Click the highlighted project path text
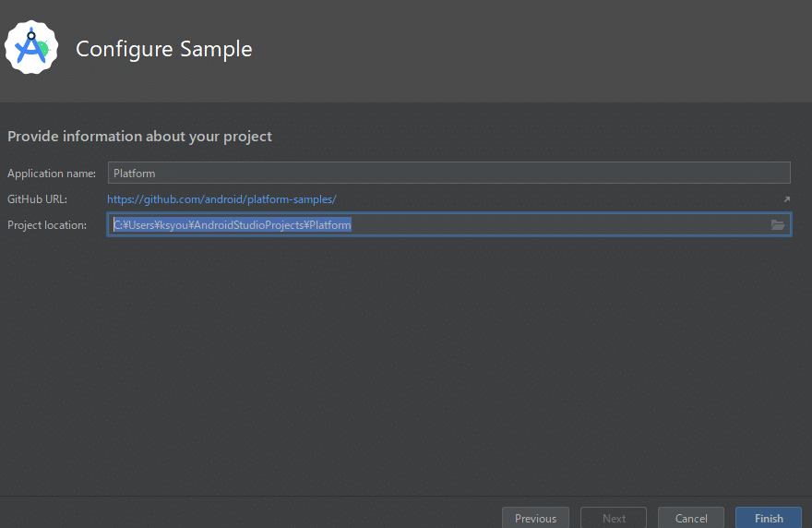The width and height of the screenshot is (812, 528). click(233, 225)
